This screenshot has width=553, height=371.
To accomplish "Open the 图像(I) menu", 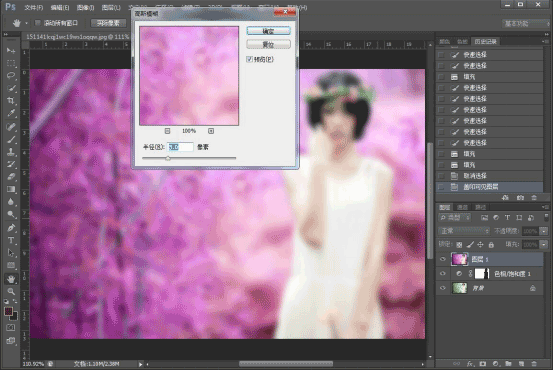I will click(x=85, y=7).
